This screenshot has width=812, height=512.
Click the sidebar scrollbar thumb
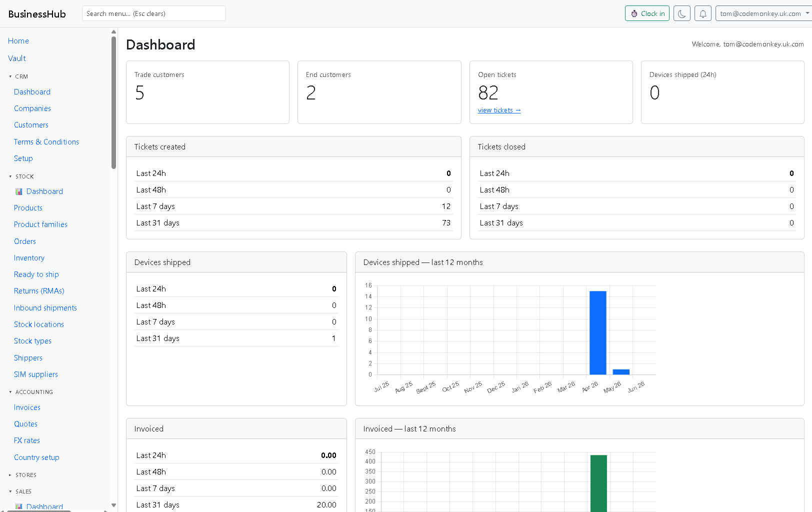[114, 102]
